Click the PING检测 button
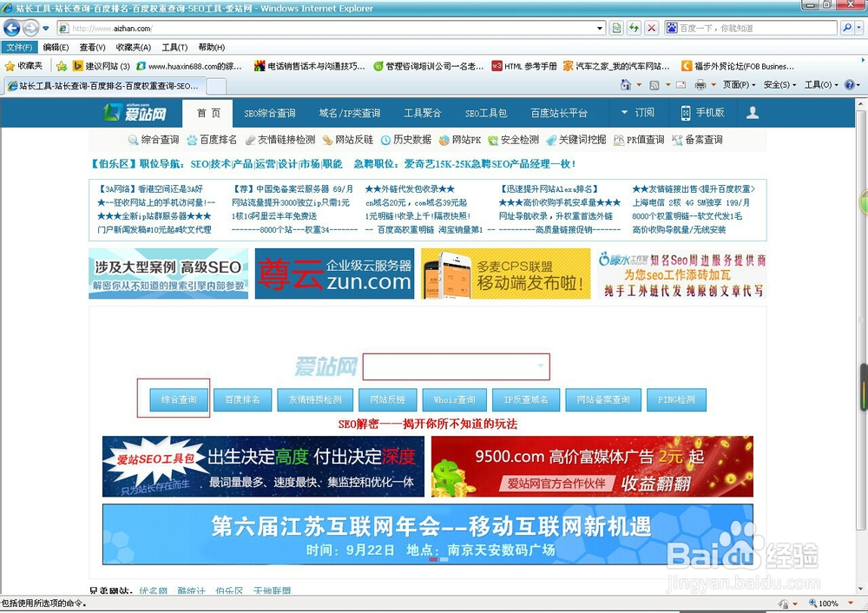868x613 pixels. 676,399
